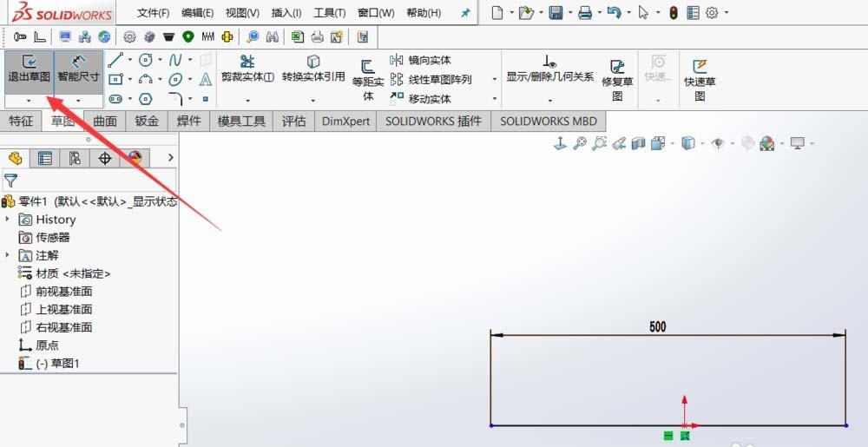The width and height of the screenshot is (868, 447).
Task: Switch to the 特征 Features tab
Action: click(x=21, y=122)
